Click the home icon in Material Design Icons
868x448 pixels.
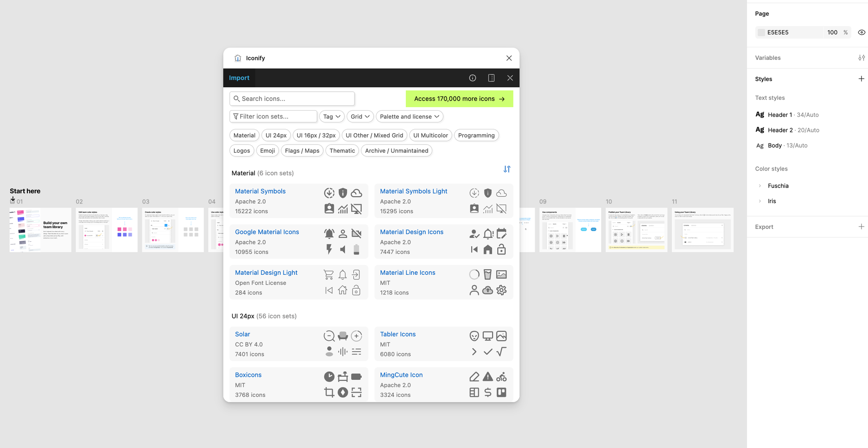[x=488, y=249]
